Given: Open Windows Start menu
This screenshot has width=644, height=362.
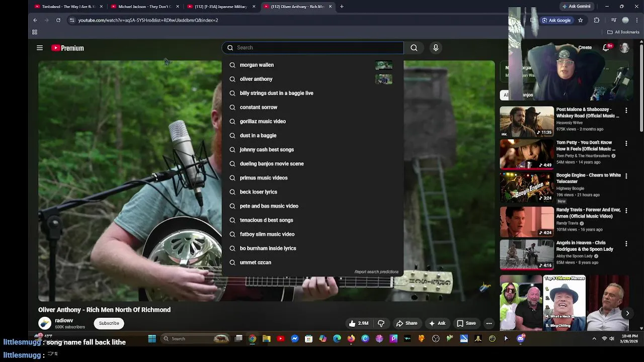Looking at the screenshot, I should point(152,338).
